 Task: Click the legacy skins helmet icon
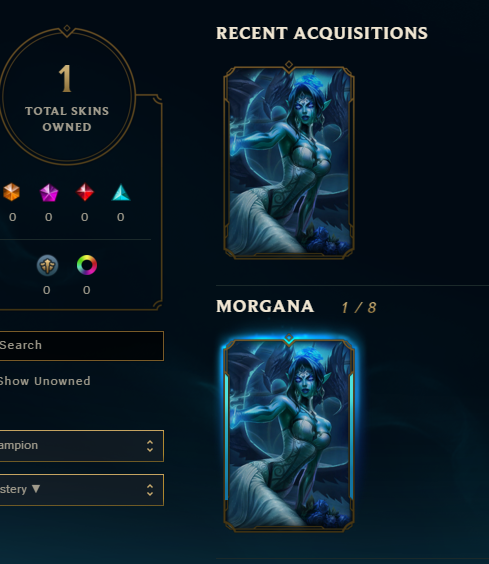[47, 265]
